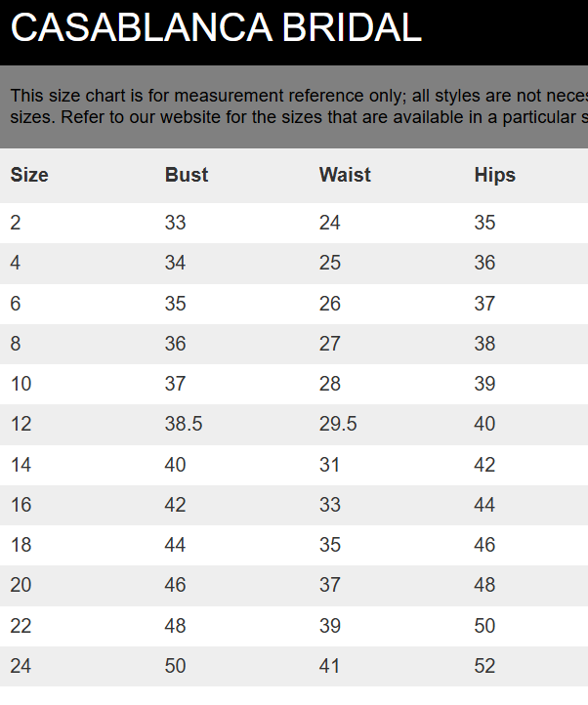This screenshot has width=588, height=705.
Task: Click the size 2 row label
Action: point(16,223)
